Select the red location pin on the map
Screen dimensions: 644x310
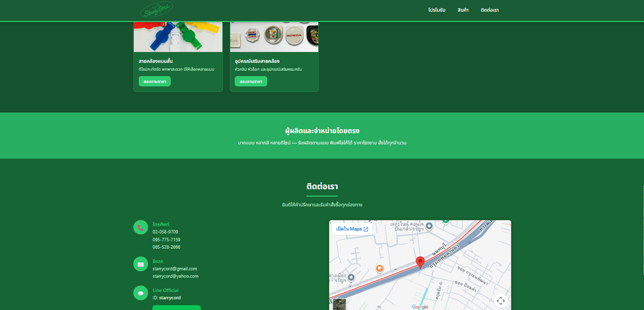point(420,262)
